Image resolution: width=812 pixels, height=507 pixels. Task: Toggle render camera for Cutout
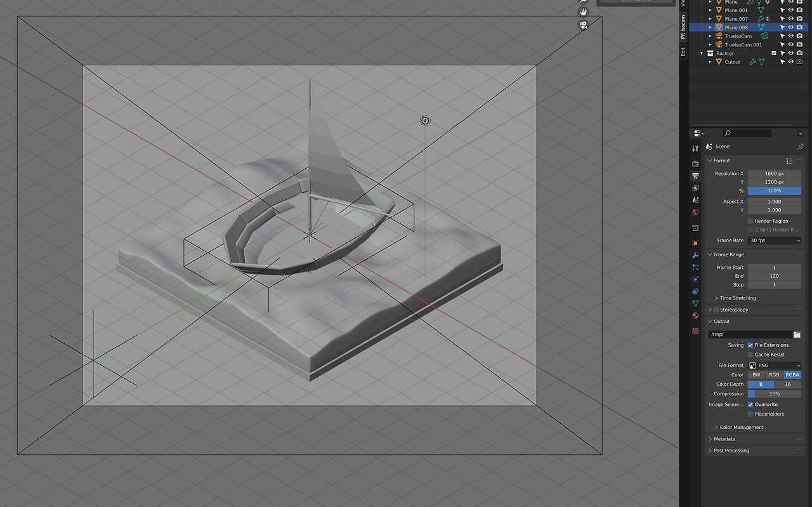[799, 62]
